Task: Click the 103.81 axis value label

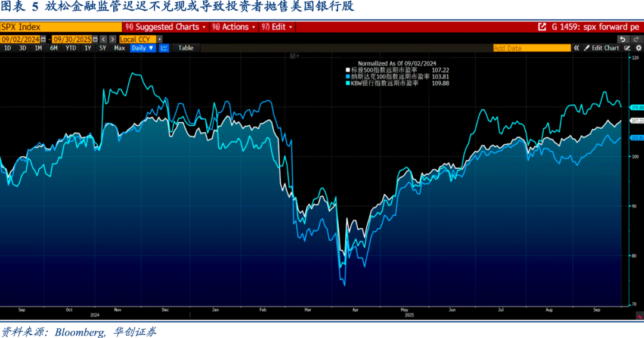Action: tap(637, 138)
